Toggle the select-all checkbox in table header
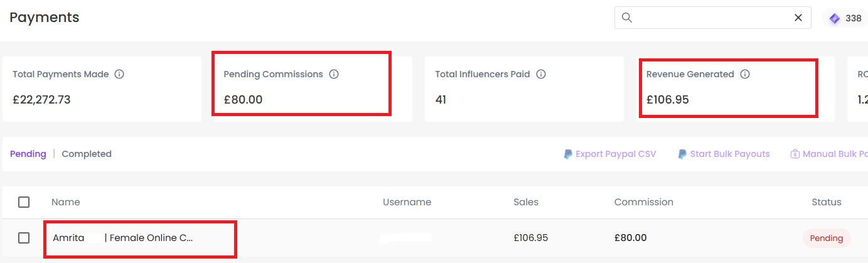 [24, 202]
